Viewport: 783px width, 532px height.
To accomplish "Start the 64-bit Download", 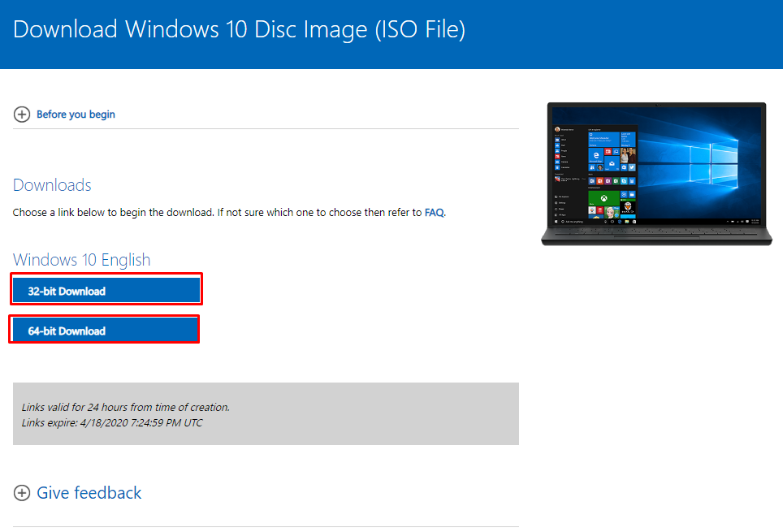I will click(x=104, y=331).
